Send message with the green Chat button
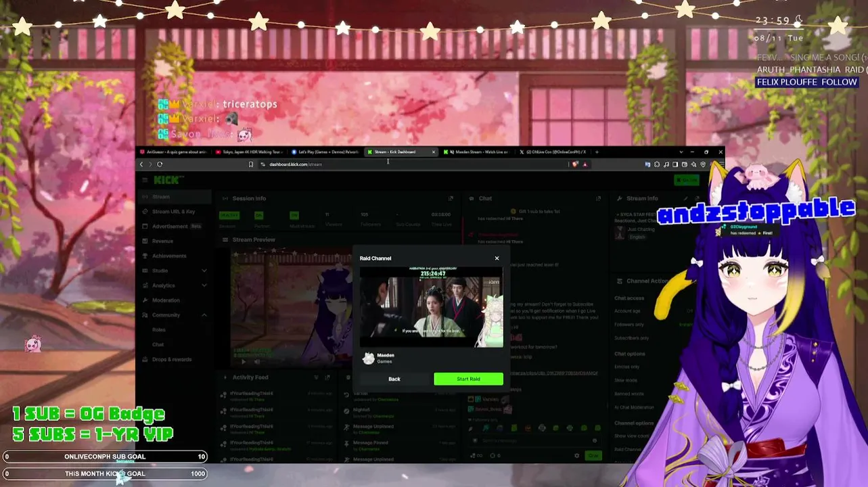 point(593,456)
